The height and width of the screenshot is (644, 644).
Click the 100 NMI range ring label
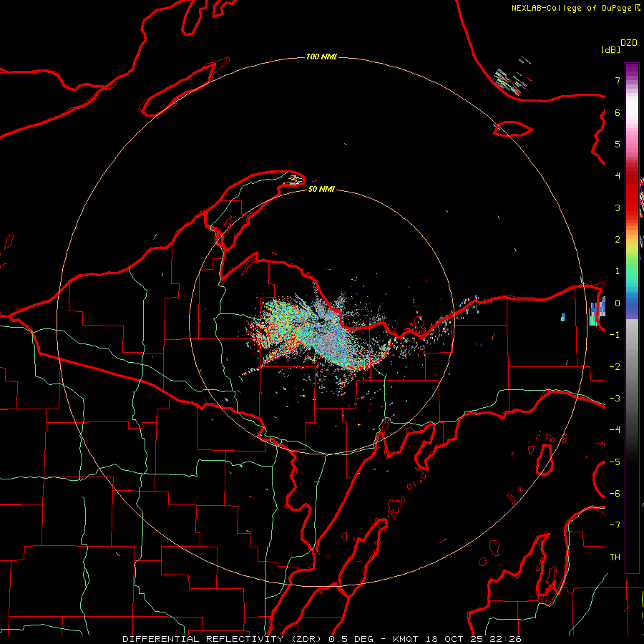pyautogui.click(x=321, y=57)
